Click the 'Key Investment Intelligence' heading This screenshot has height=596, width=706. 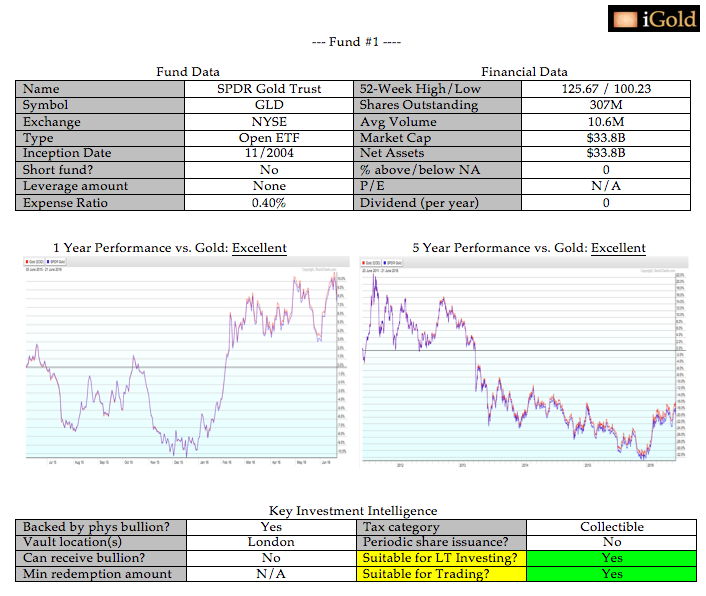(x=353, y=511)
